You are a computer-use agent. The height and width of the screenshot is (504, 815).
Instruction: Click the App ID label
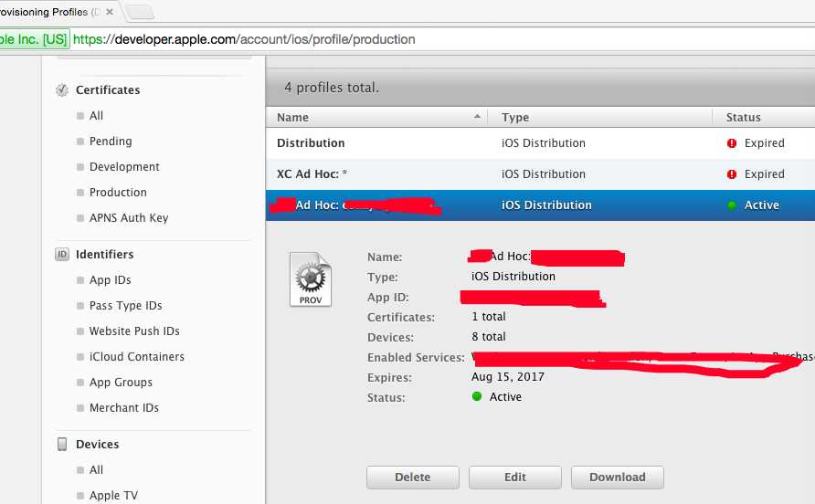(388, 298)
